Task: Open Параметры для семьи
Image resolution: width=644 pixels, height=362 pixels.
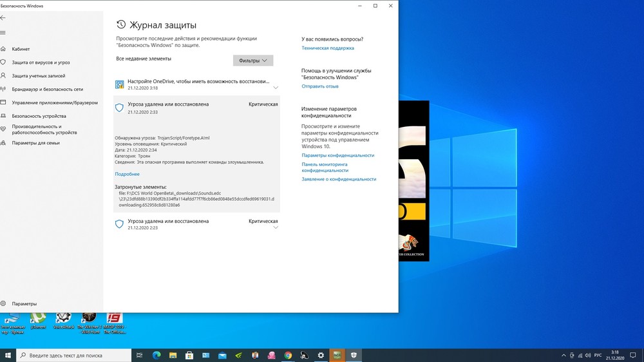Action: [35, 143]
